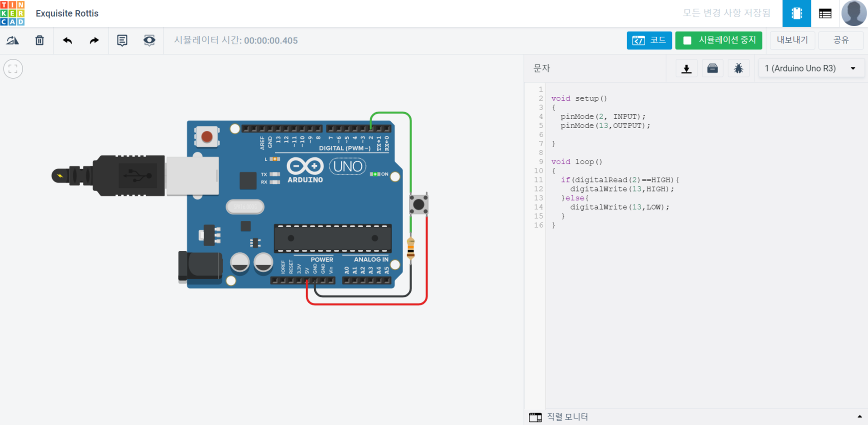Click code line digitalWrite(13,LOW)
The height and width of the screenshot is (425, 868).
(619, 207)
